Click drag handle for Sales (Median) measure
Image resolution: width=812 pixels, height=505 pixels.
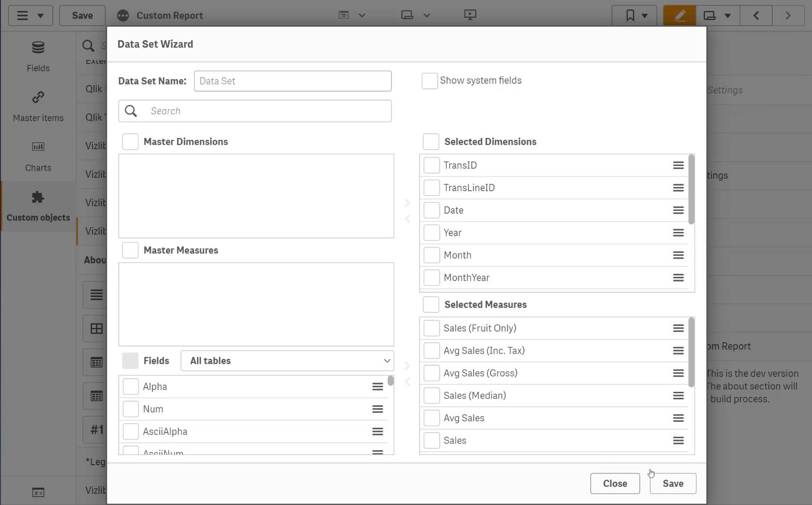(678, 396)
